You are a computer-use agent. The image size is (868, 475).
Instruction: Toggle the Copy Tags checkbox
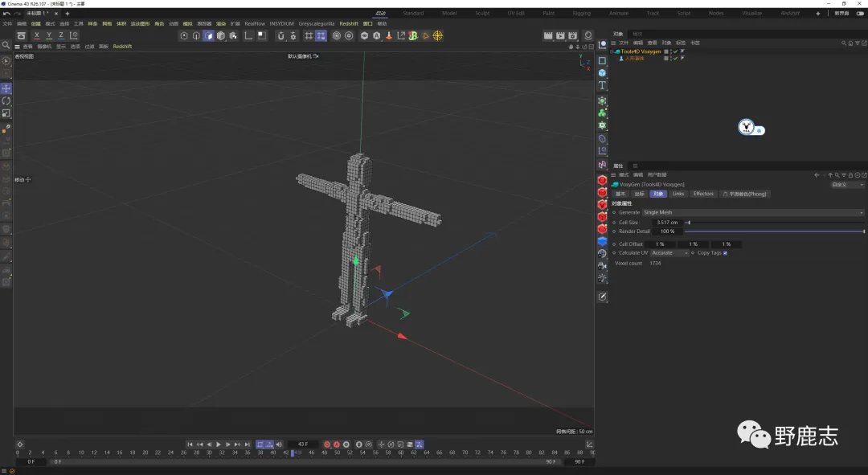[725, 253]
